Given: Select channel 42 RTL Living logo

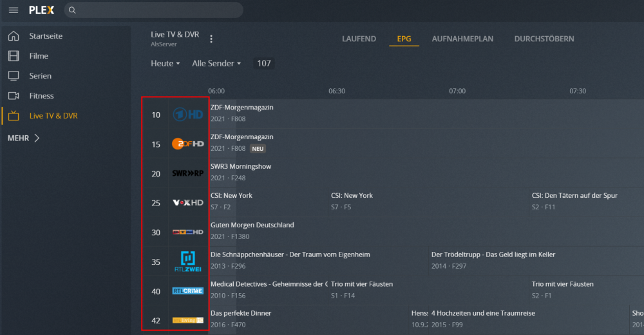Looking at the screenshot, I should click(x=187, y=320).
